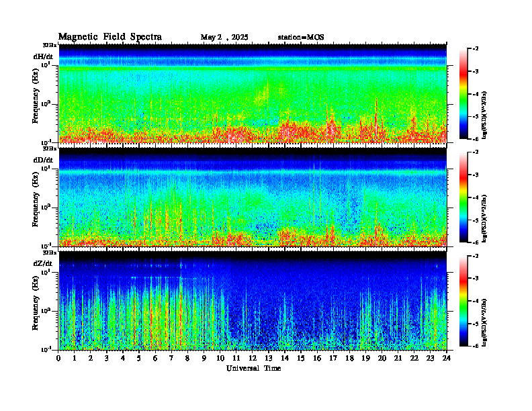Click hour tick label "11" on time axis
Image resolution: width=532 pixels, height=411 pixels.
[x=236, y=359]
